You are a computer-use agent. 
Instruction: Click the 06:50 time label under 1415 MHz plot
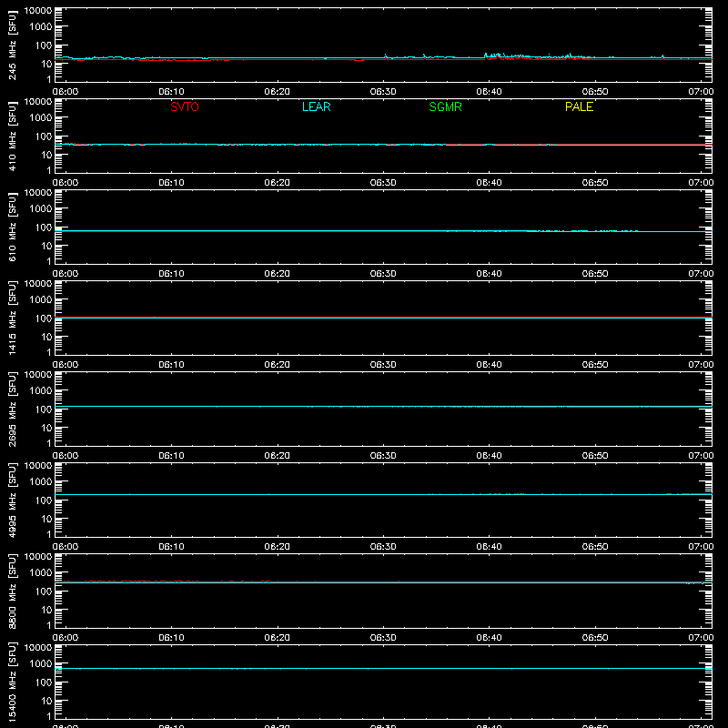[x=595, y=365]
